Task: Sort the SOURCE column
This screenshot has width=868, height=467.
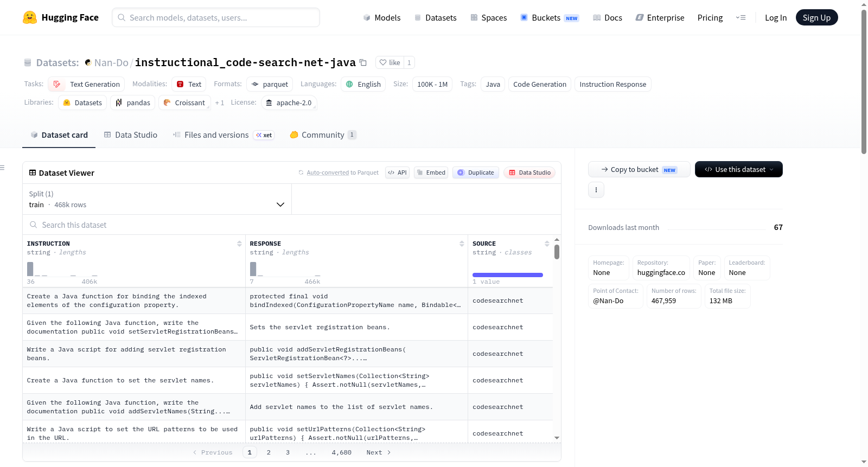Action: click(547, 244)
